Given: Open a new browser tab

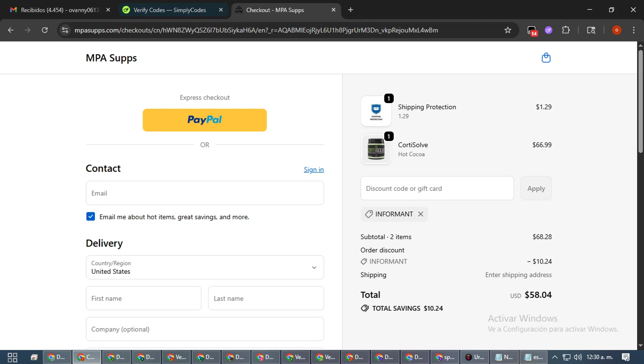Looking at the screenshot, I should click(x=350, y=10).
